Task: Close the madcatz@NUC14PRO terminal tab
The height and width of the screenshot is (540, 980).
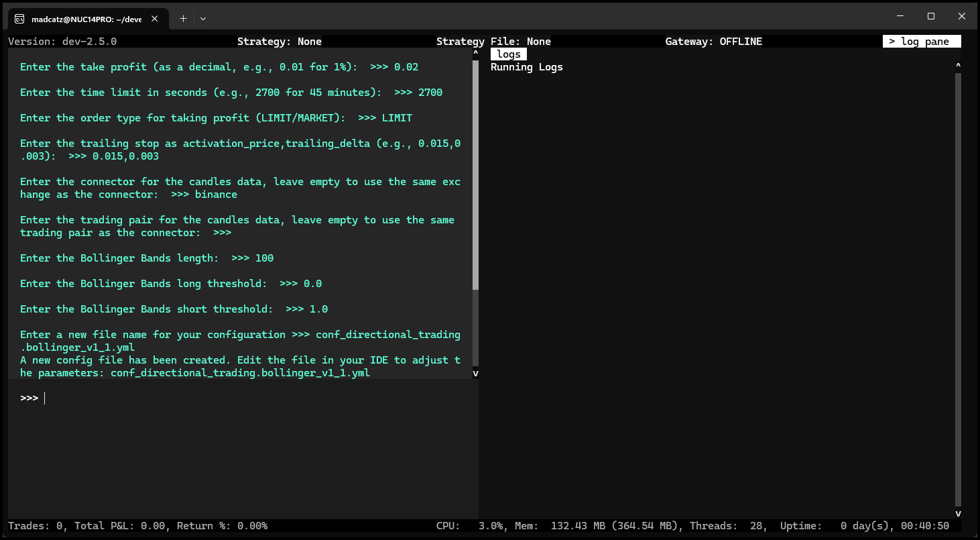Action: 156,19
